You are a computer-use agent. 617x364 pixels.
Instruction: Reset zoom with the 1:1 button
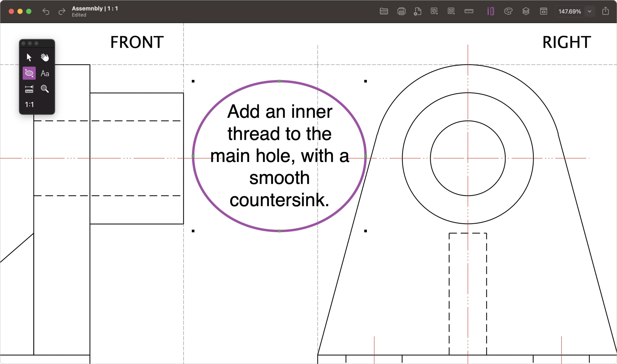[29, 104]
